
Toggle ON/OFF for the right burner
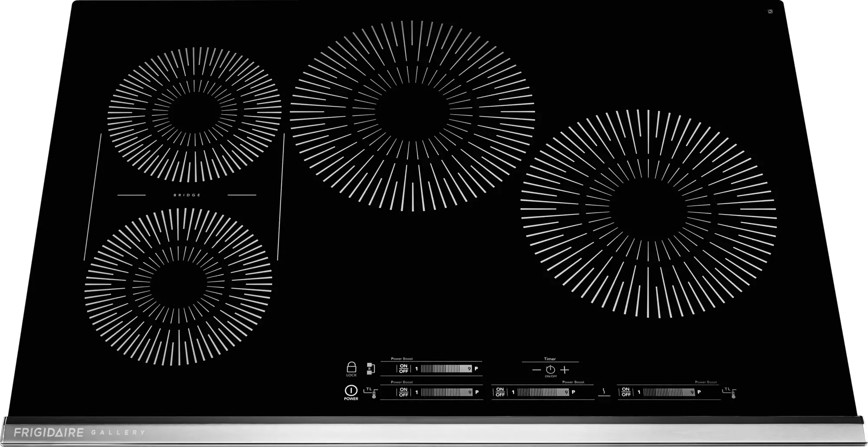(626, 392)
